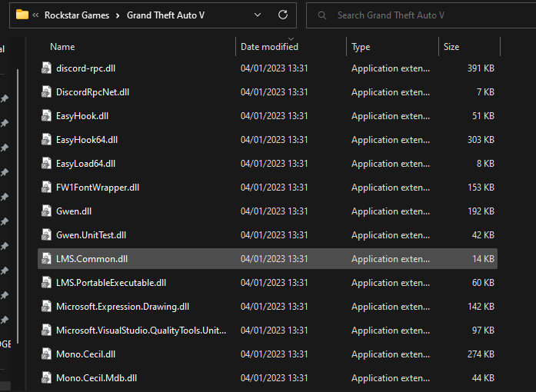Select the DiscordRpcNet.dll file icon
536x392 pixels.
(47, 92)
